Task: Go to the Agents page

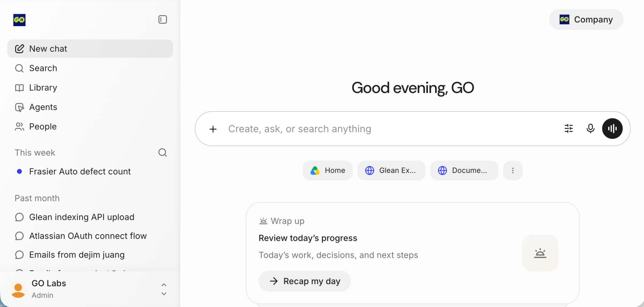Action: click(90, 107)
